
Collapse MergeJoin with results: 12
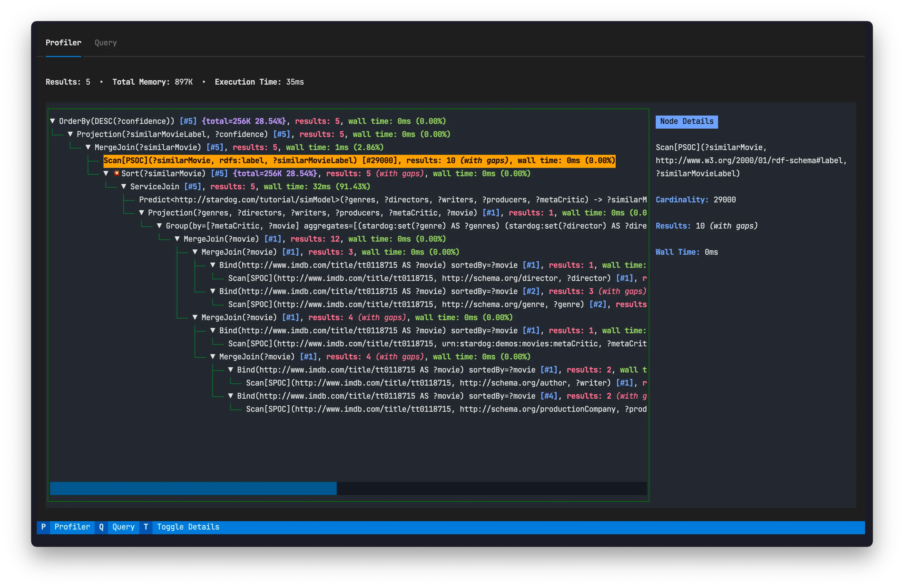point(177,239)
